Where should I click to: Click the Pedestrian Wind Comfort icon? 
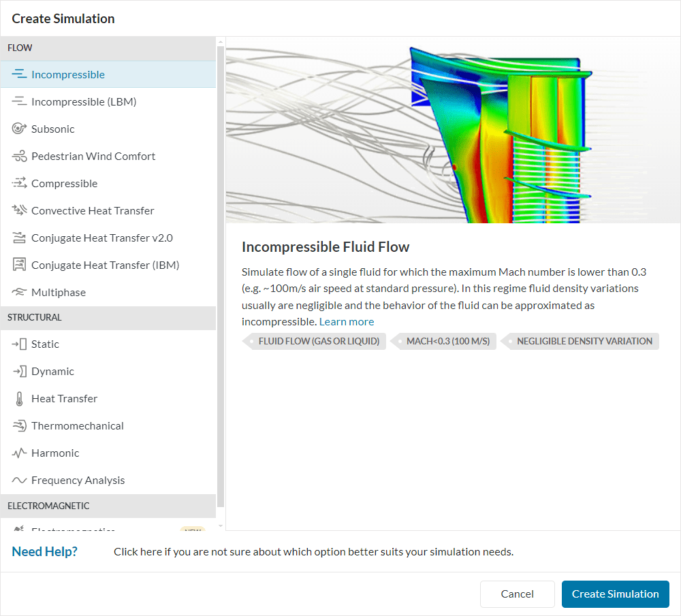click(x=19, y=157)
